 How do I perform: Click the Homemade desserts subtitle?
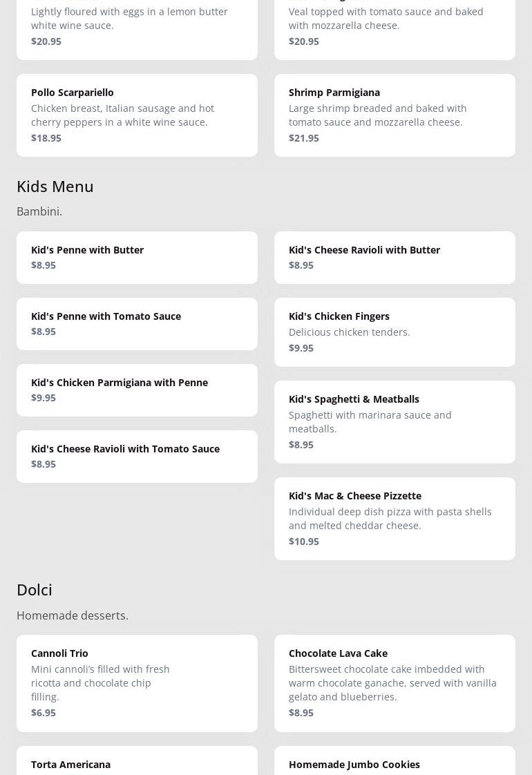click(73, 615)
